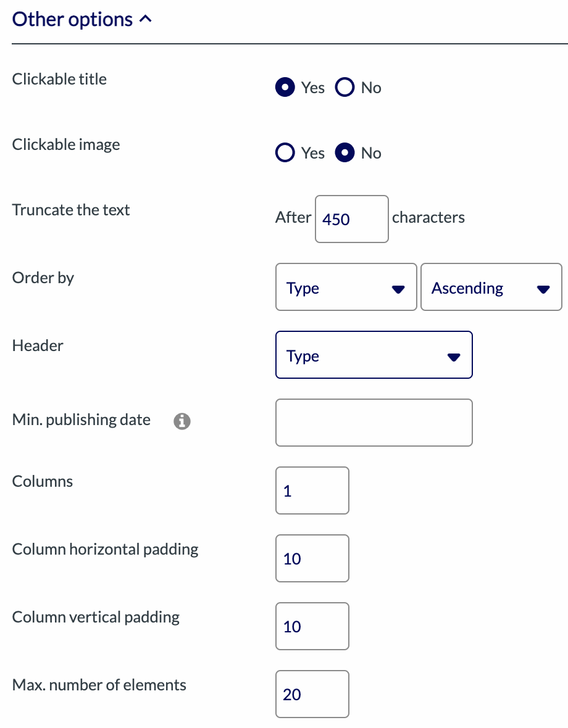Image resolution: width=568 pixels, height=728 pixels.
Task: Choose No for Clickable image
Action: 345,153
